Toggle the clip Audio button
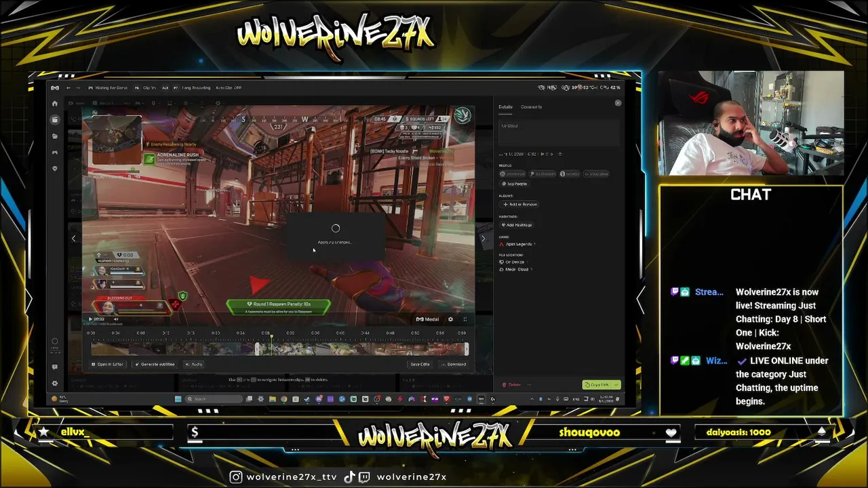 (194, 364)
